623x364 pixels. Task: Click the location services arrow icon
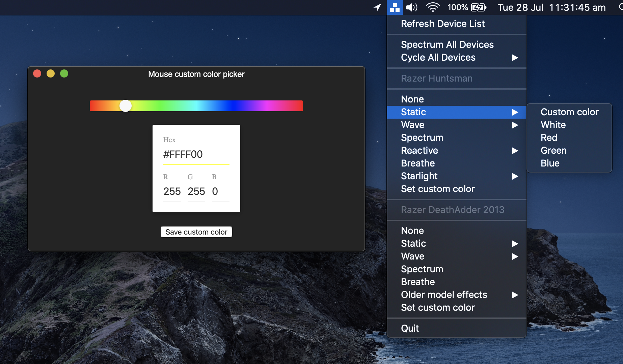377,7
